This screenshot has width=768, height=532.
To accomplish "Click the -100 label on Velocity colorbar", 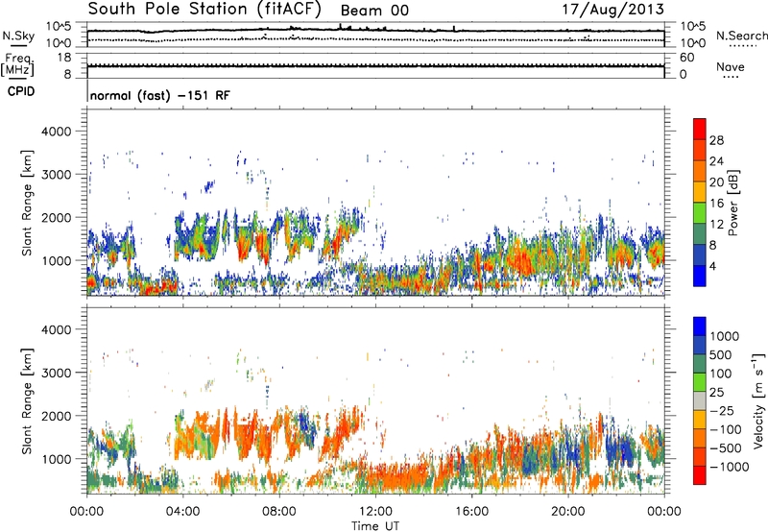I will [726, 429].
